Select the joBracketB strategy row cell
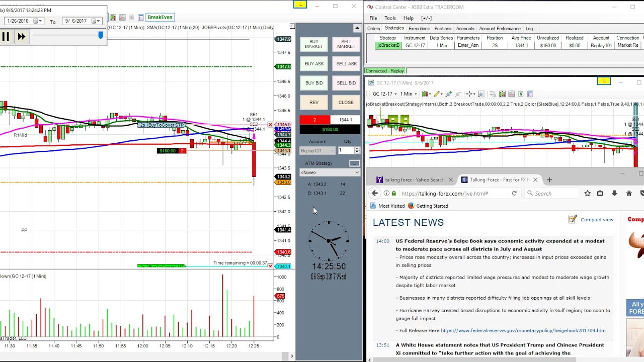The height and width of the screenshot is (362, 644). pos(388,45)
